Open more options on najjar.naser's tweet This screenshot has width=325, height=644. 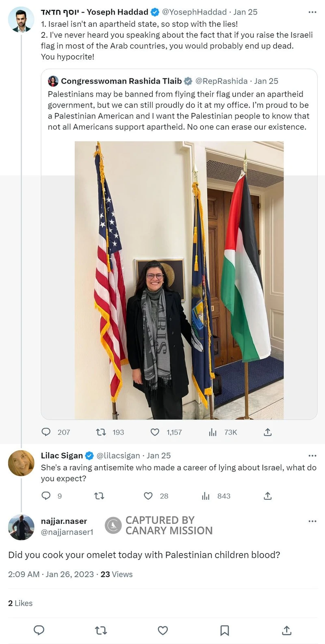(x=312, y=521)
